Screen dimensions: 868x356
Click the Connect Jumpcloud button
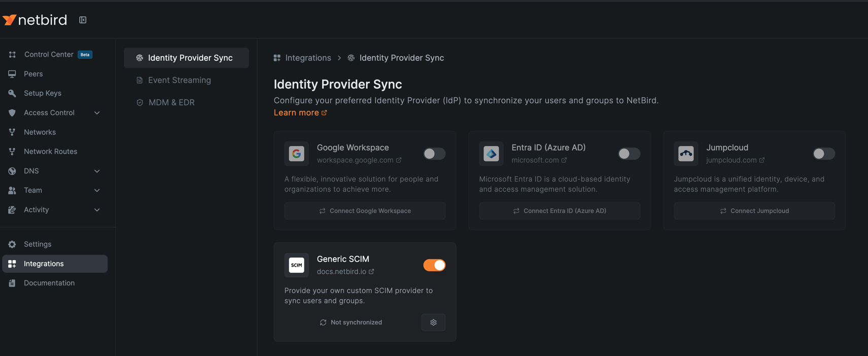[754, 211]
